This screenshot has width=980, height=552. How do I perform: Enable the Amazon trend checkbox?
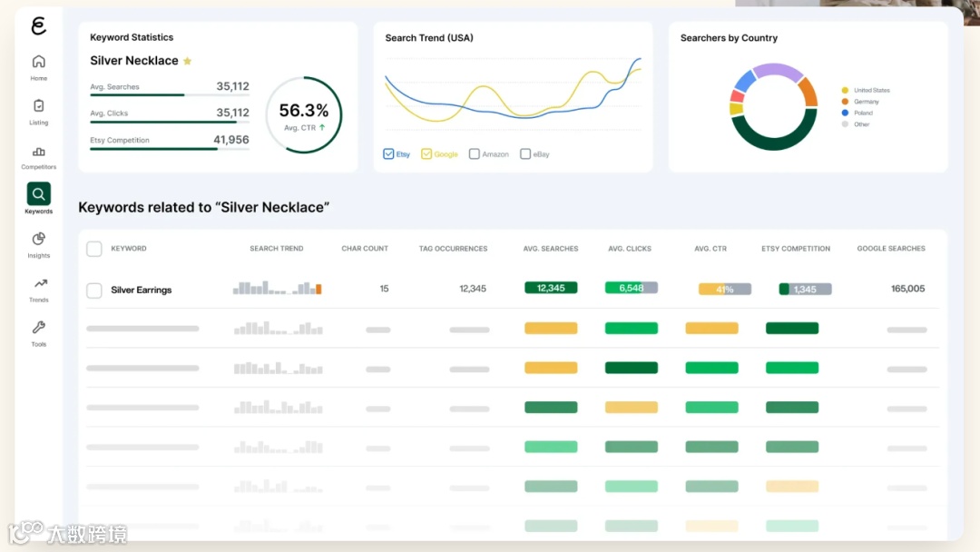475,153
